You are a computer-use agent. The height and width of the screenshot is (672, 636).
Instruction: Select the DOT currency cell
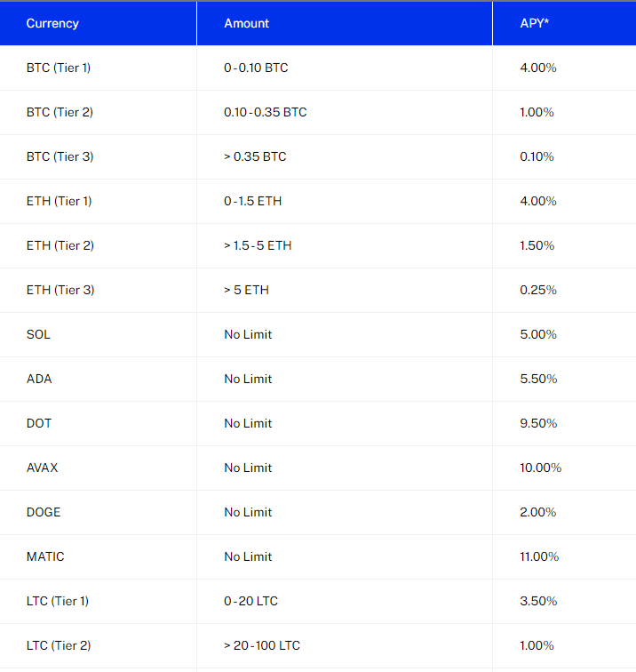click(38, 423)
